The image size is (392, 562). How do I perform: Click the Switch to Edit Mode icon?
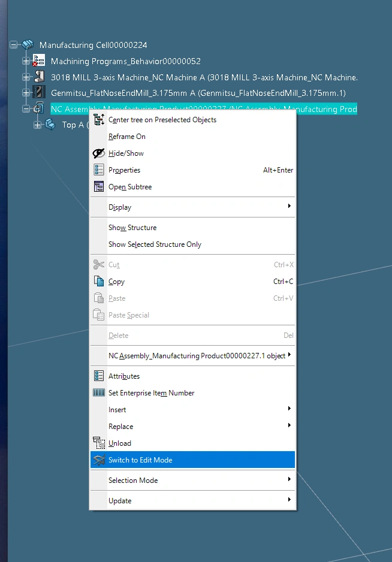click(99, 460)
